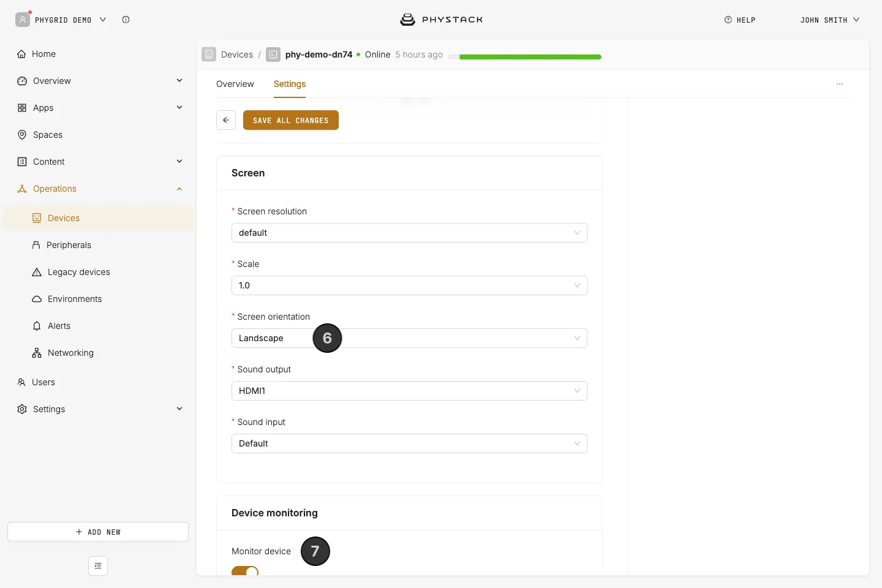Open the Sound output HDMI1 dropdown
The width and height of the screenshot is (882, 588).
pos(409,391)
